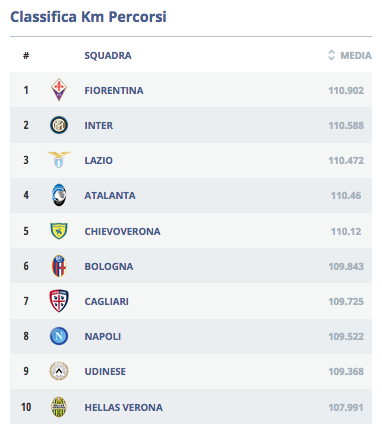Open the INTER team link
The width and height of the screenshot is (382, 435).
coord(98,126)
